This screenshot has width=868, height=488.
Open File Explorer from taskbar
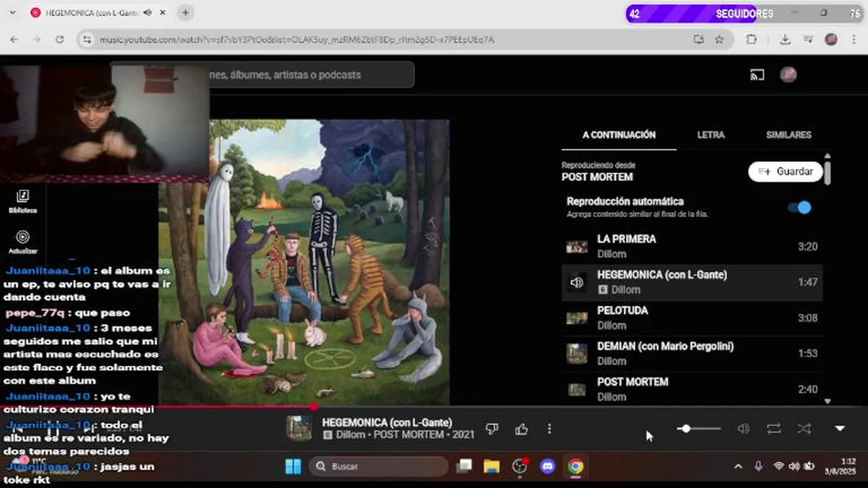click(x=492, y=466)
